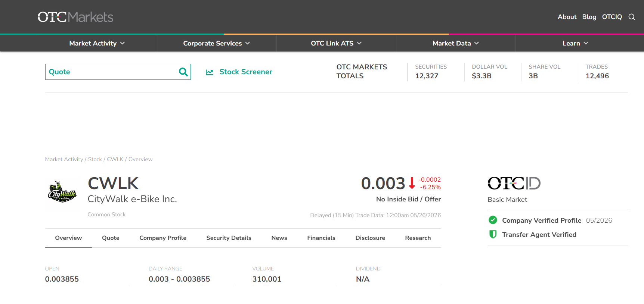Screen dimensions: 644x304
Task: Click the Common Stock label
Action: point(106,214)
